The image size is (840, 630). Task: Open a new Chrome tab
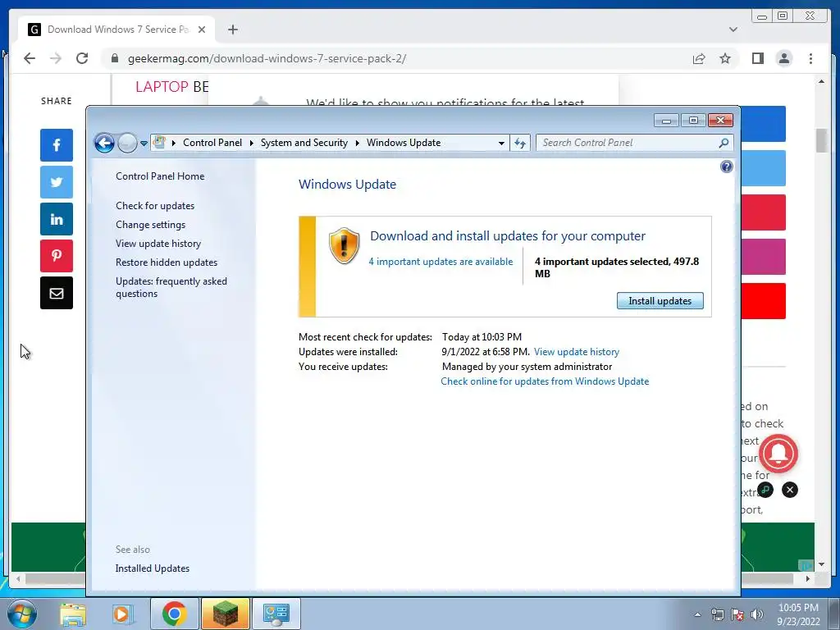pyautogui.click(x=232, y=30)
